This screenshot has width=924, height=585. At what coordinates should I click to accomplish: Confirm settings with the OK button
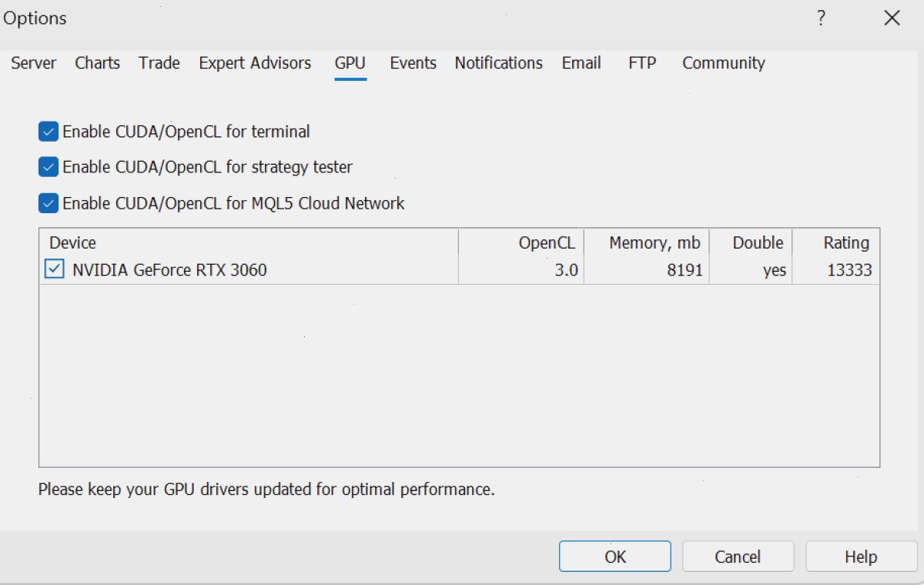coord(615,557)
